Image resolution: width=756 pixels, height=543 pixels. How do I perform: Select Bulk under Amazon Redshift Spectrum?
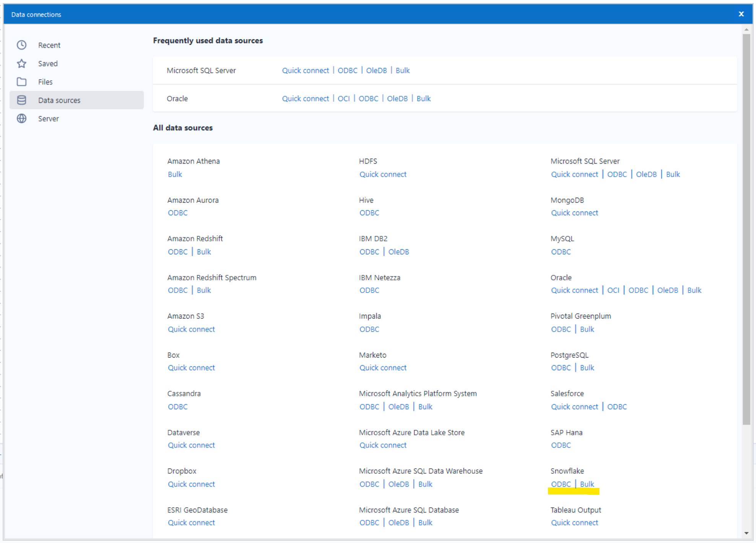pyautogui.click(x=204, y=290)
